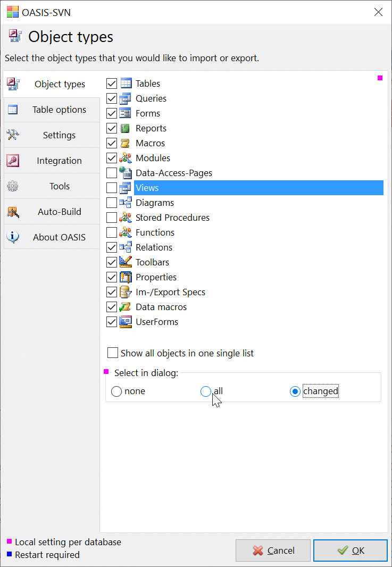Click the Im-/Export Specs database icon
The width and height of the screenshot is (392, 567).
(x=126, y=292)
